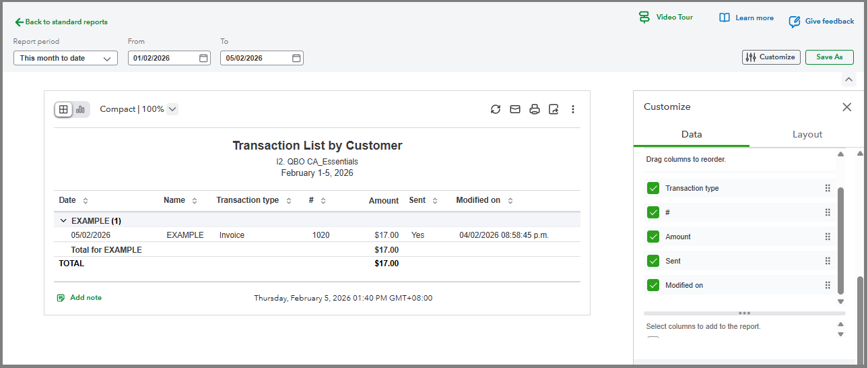Viewport: 868px width, 368px height.
Task: Uncheck the Transaction type column checkbox
Action: tap(653, 188)
